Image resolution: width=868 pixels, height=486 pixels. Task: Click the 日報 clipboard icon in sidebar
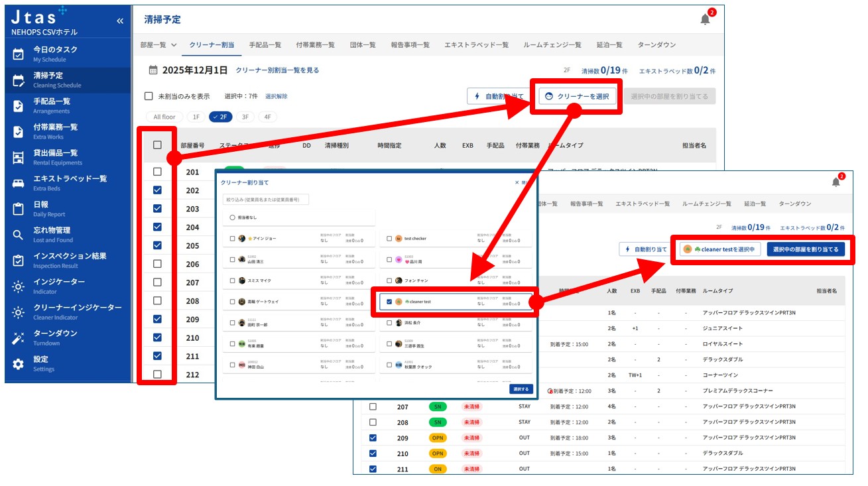pos(19,210)
